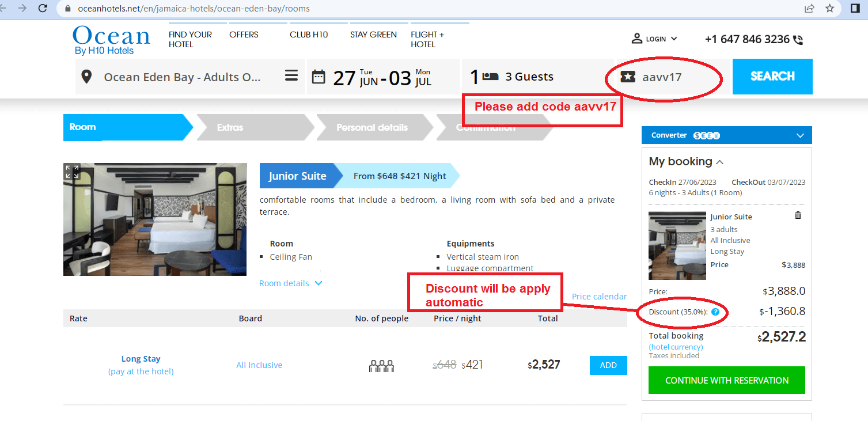
Task: Open the Price calendar link
Action: pos(599,297)
